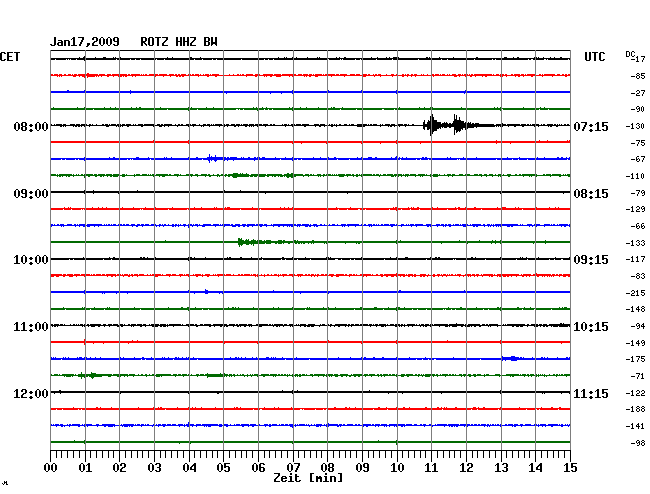Viewport: 650px width, 494px height.
Task: Click minute label 01 on Zeit axis
Action: (x=85, y=468)
